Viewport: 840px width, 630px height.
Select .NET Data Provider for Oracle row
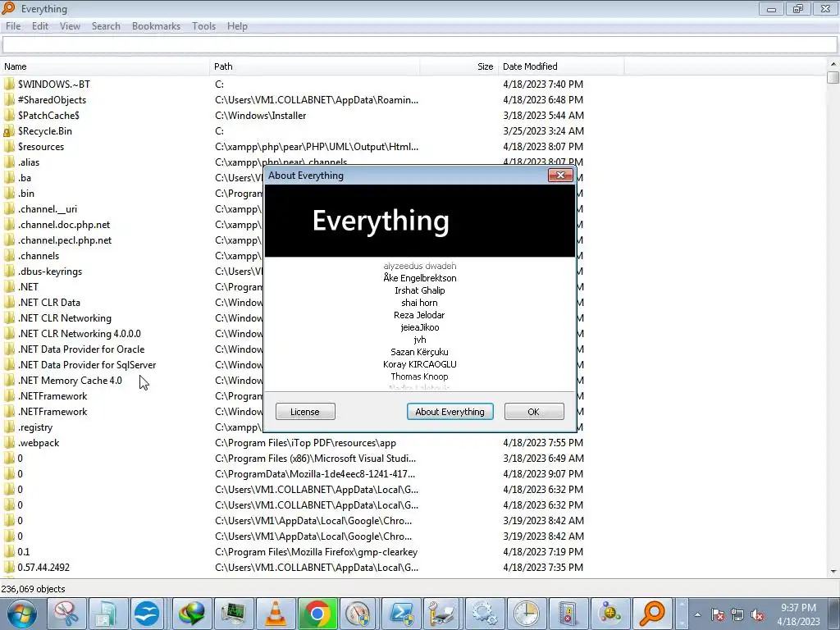[81, 349]
